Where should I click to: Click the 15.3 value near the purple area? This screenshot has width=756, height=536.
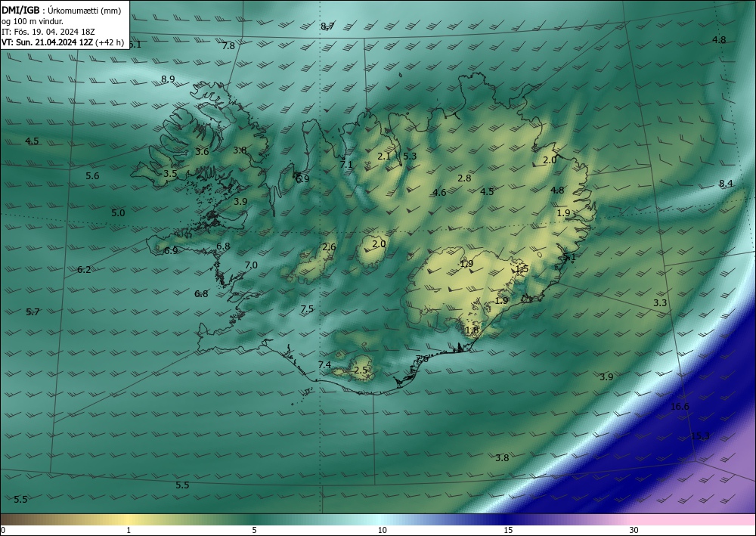point(700,437)
